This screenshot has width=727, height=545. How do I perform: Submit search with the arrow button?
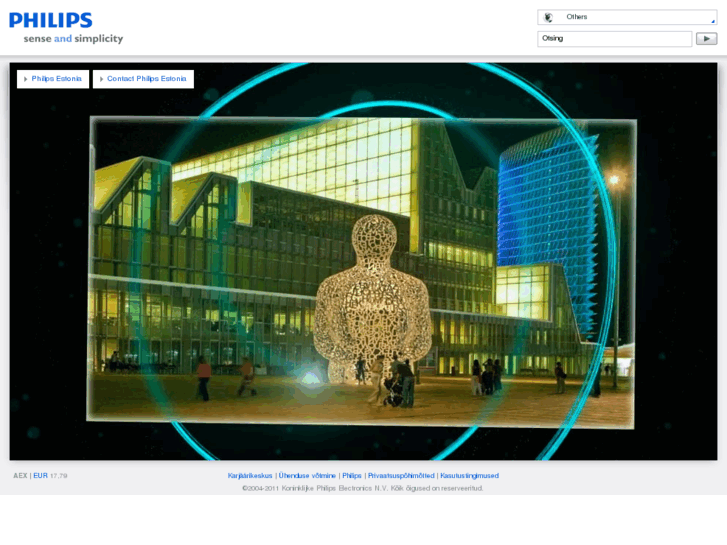tap(706, 38)
